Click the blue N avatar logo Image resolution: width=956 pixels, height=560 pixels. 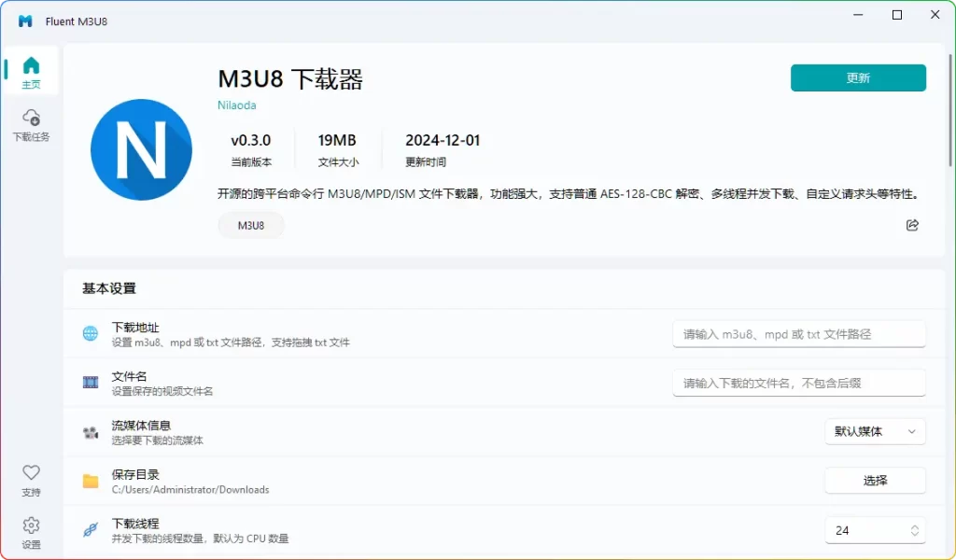[142, 150]
